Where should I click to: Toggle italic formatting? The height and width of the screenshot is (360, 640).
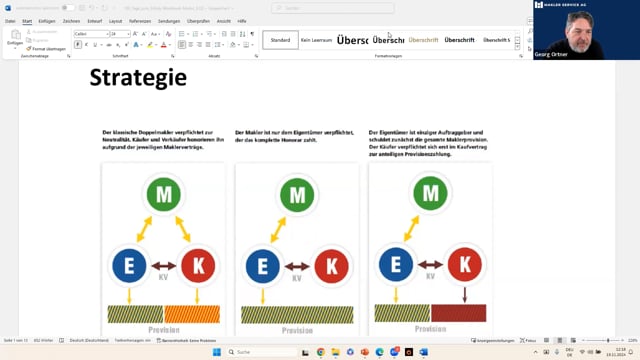[87, 45]
